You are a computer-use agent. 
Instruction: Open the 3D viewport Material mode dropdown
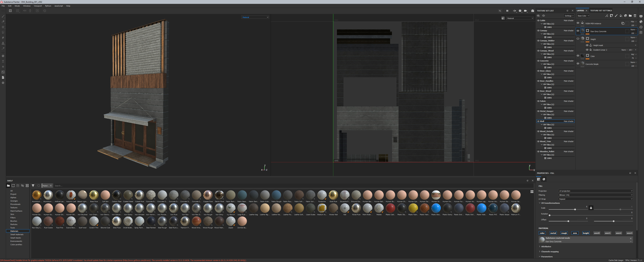(255, 17)
